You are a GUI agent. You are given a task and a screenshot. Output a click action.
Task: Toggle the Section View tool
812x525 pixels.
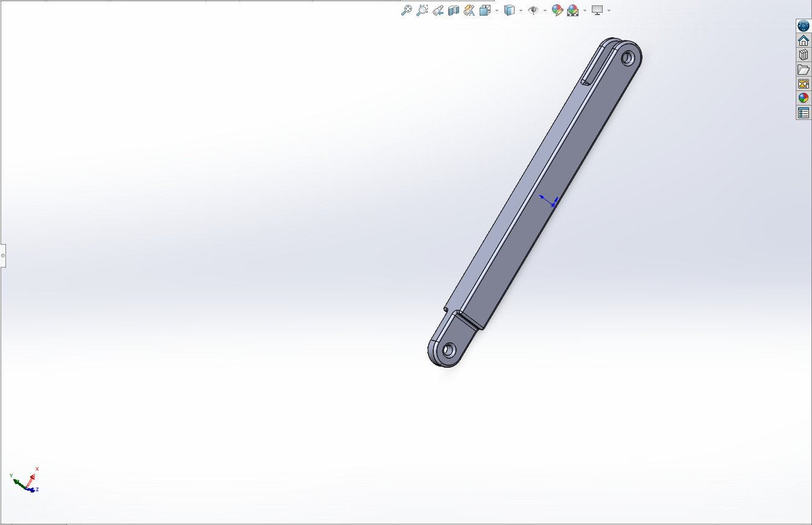click(454, 10)
